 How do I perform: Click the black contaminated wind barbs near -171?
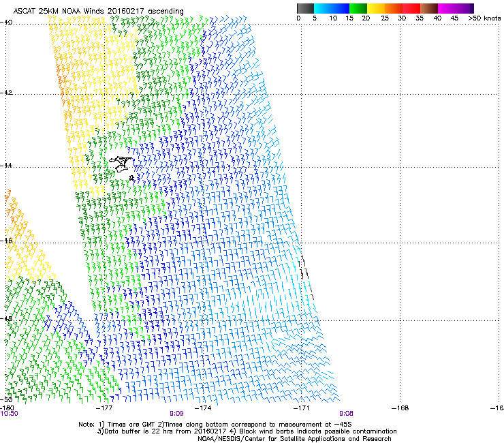point(305,276)
